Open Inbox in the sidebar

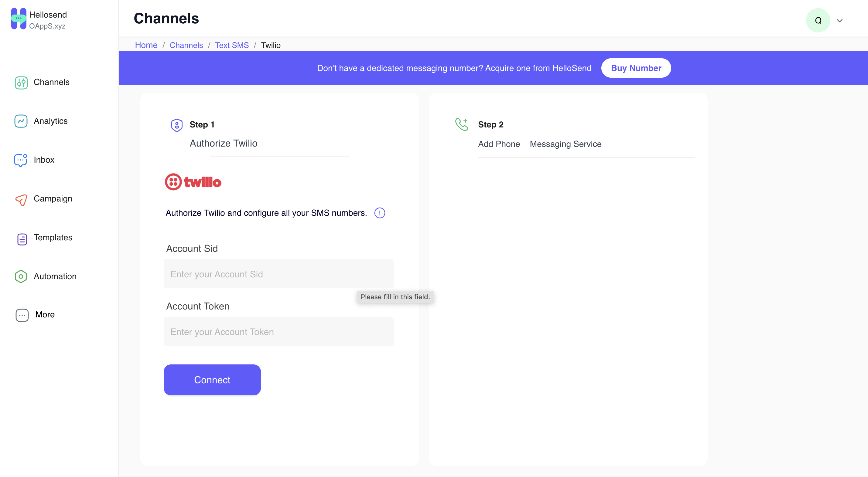[44, 160]
